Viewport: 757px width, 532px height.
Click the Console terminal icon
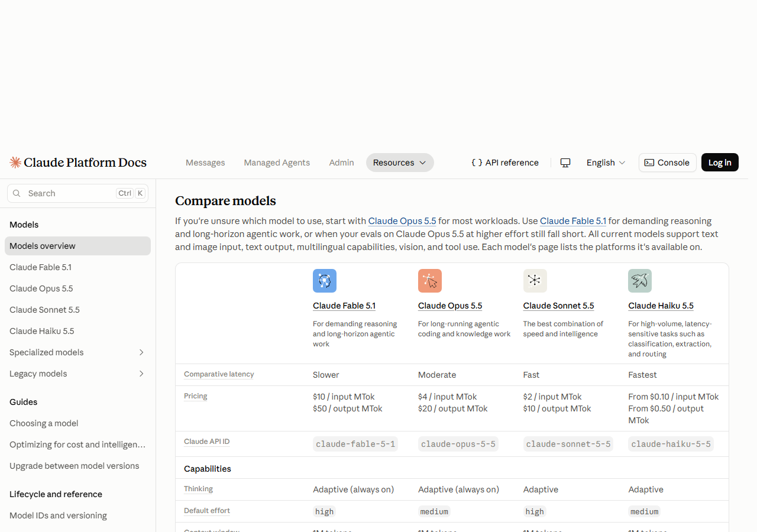click(x=649, y=163)
